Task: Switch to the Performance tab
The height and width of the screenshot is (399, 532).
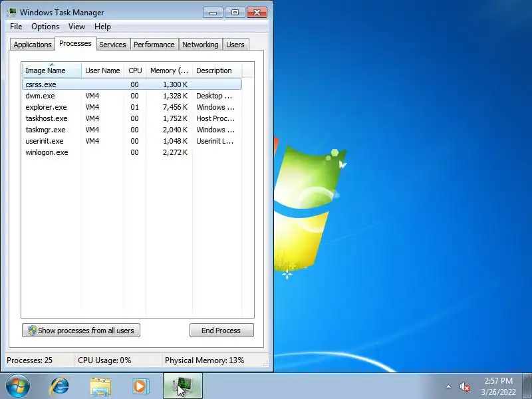Action: [x=154, y=45]
